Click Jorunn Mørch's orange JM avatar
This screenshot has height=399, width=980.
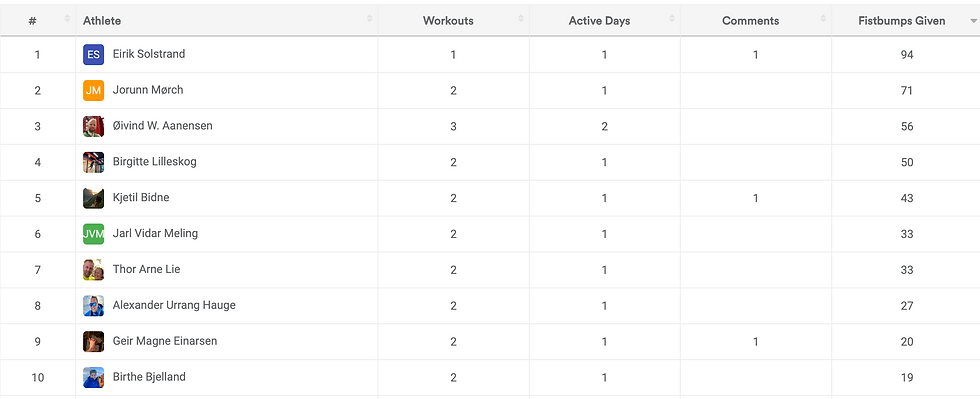click(x=93, y=91)
